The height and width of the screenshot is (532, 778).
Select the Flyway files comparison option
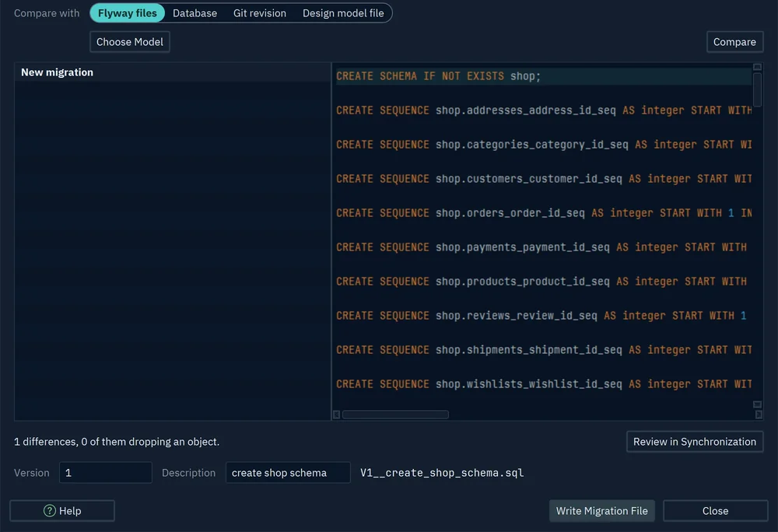pyautogui.click(x=127, y=13)
